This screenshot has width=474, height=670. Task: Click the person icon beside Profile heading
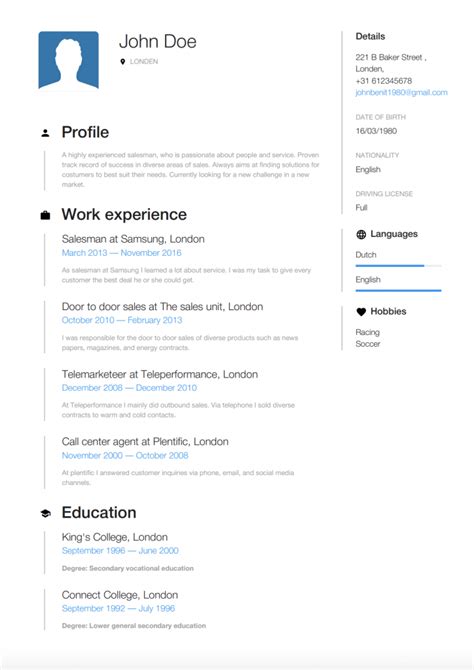(x=45, y=133)
